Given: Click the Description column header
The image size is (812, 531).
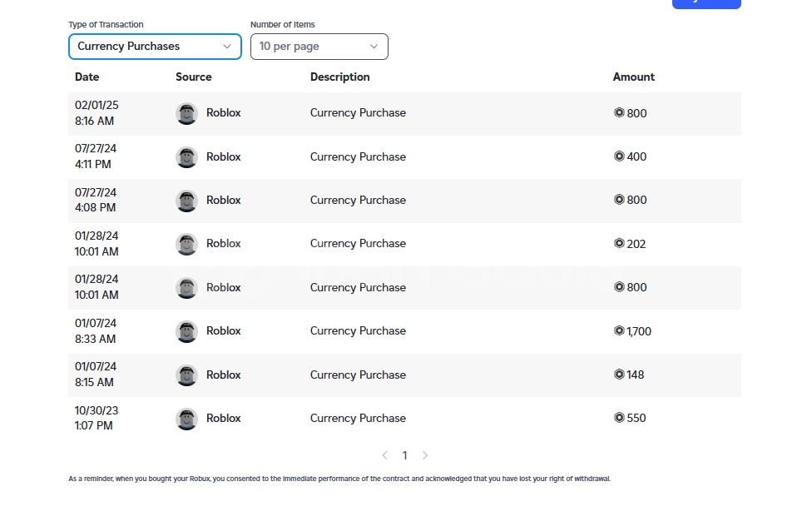Looking at the screenshot, I should click(340, 77).
